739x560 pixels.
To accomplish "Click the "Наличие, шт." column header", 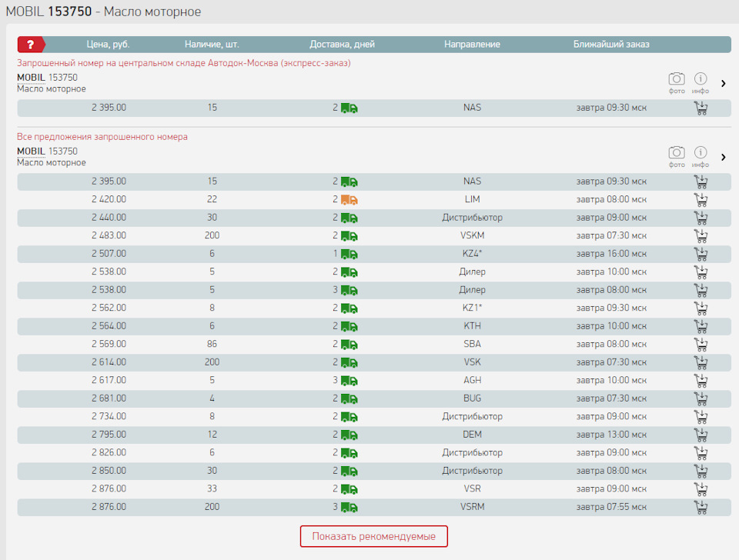I will tap(212, 45).
